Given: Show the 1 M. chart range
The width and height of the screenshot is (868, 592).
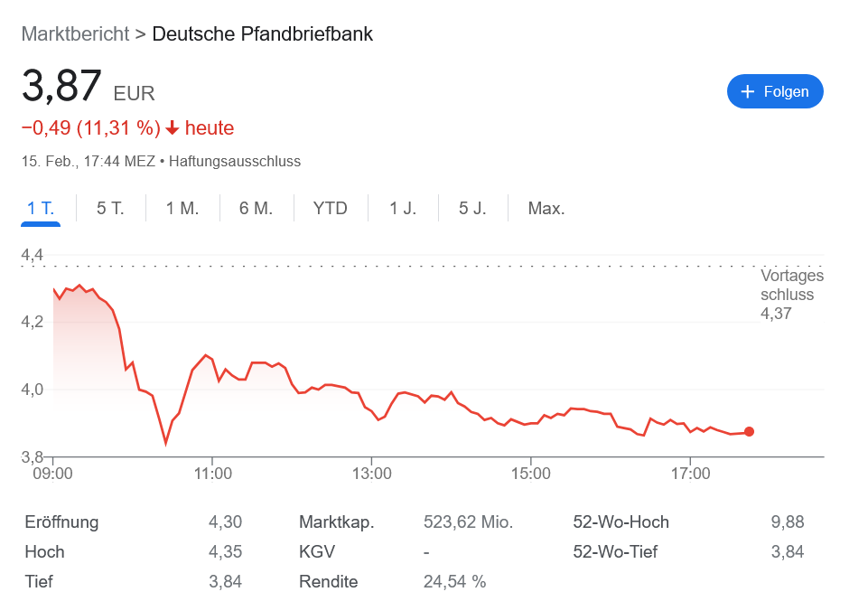Looking at the screenshot, I should click(x=182, y=209).
